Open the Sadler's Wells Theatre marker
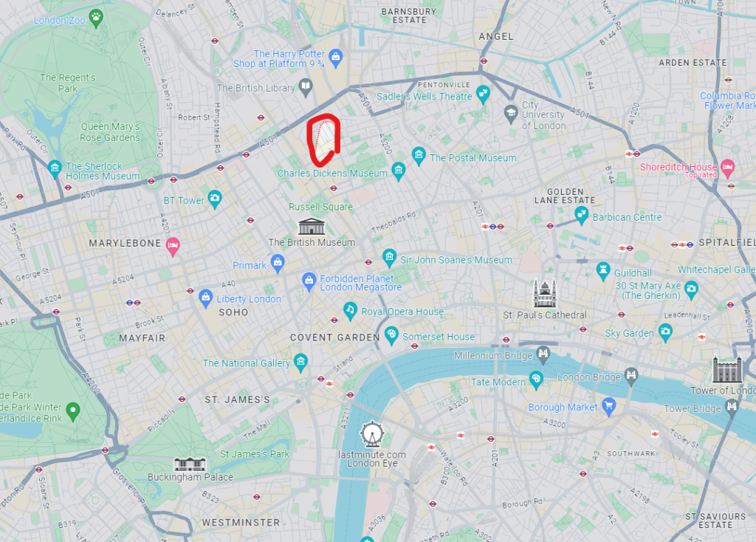Screen dimensions: 756x542 483,95
